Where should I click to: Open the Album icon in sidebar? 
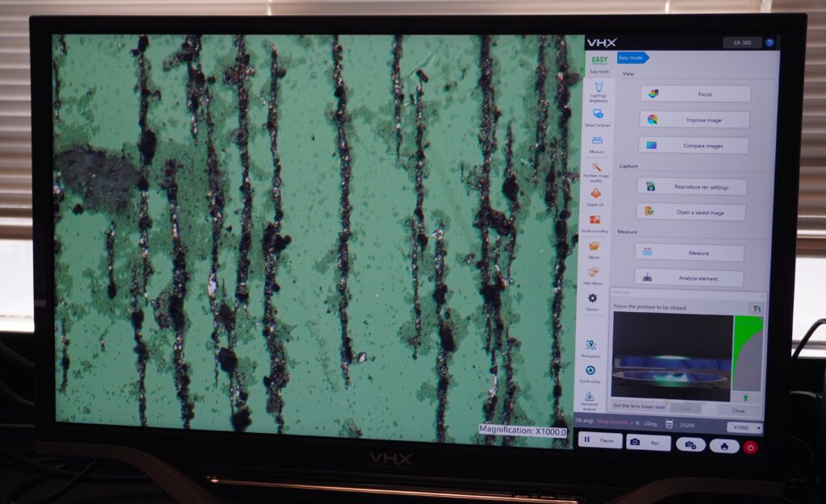pos(594,248)
